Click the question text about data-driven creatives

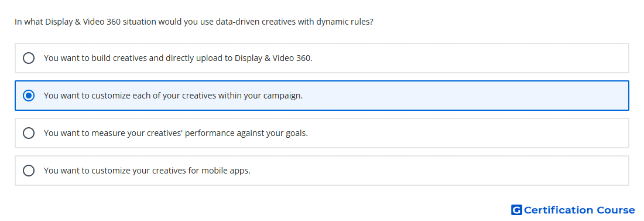click(x=194, y=22)
